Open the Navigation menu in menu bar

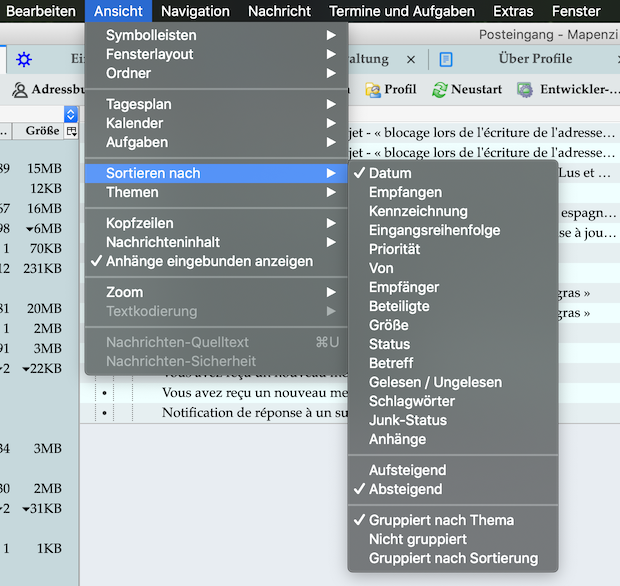(195, 11)
